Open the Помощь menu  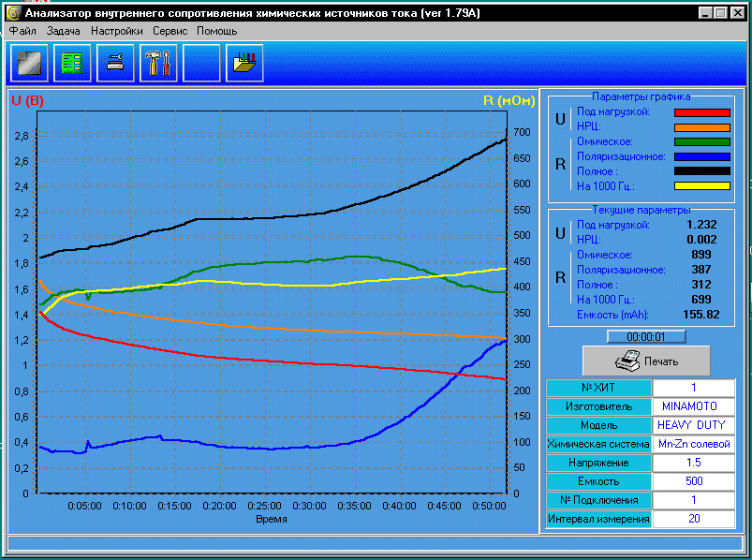point(216,31)
